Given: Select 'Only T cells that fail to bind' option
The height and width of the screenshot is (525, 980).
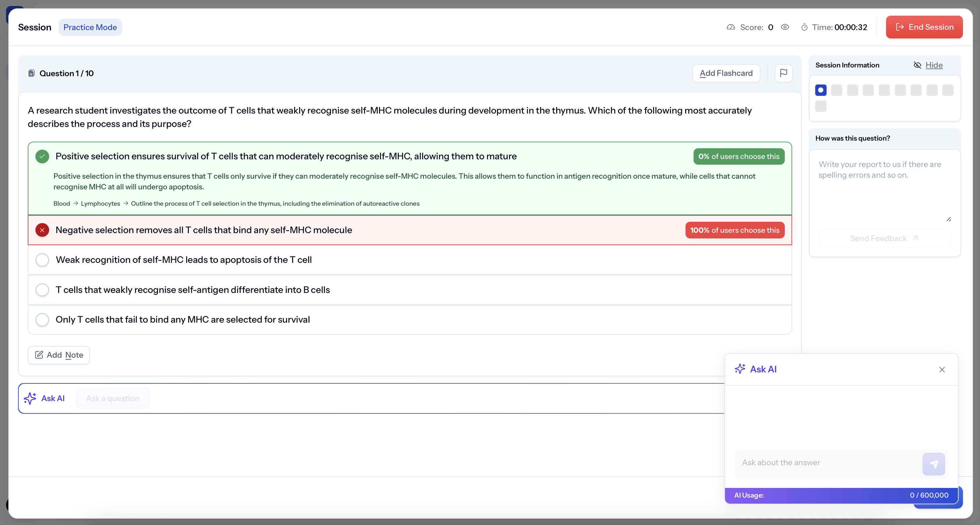Looking at the screenshot, I should coord(42,319).
